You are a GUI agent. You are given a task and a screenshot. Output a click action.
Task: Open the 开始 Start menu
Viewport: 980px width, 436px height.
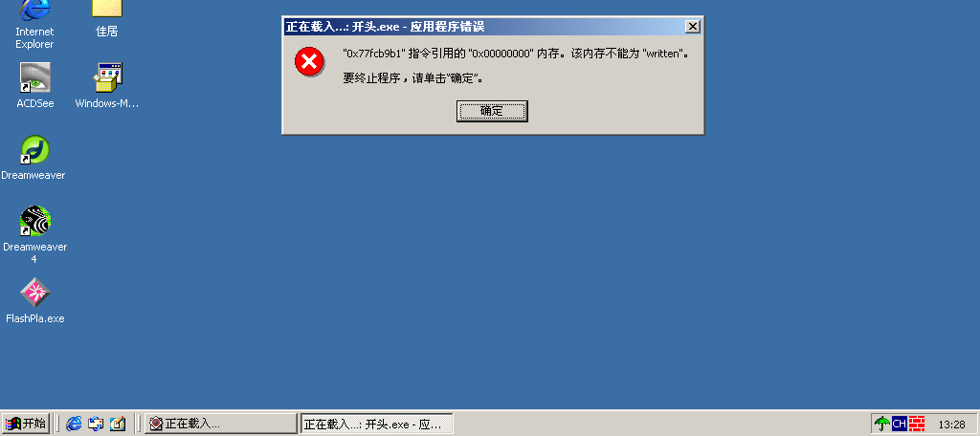(26, 424)
